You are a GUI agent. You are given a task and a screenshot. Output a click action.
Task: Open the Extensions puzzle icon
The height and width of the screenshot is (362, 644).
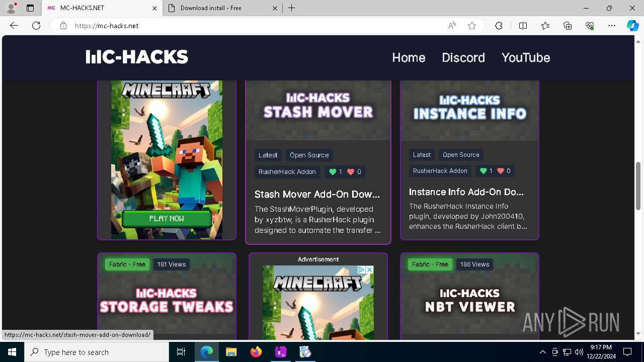click(x=499, y=26)
